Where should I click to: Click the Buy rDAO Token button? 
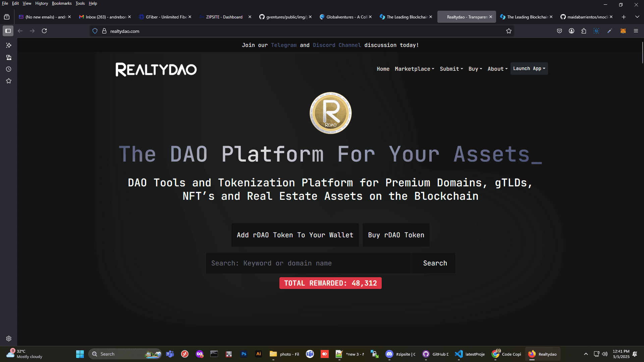click(396, 235)
